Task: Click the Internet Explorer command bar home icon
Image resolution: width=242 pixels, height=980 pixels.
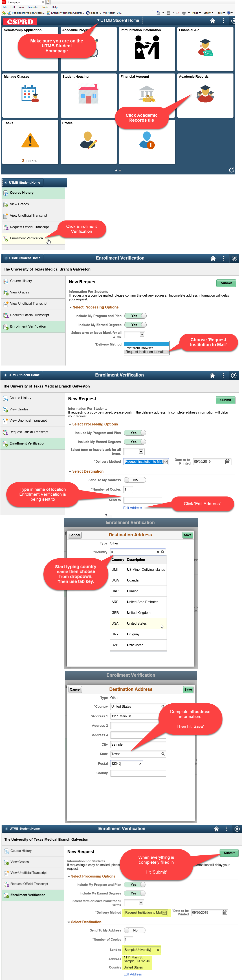Action: pyautogui.click(x=158, y=13)
